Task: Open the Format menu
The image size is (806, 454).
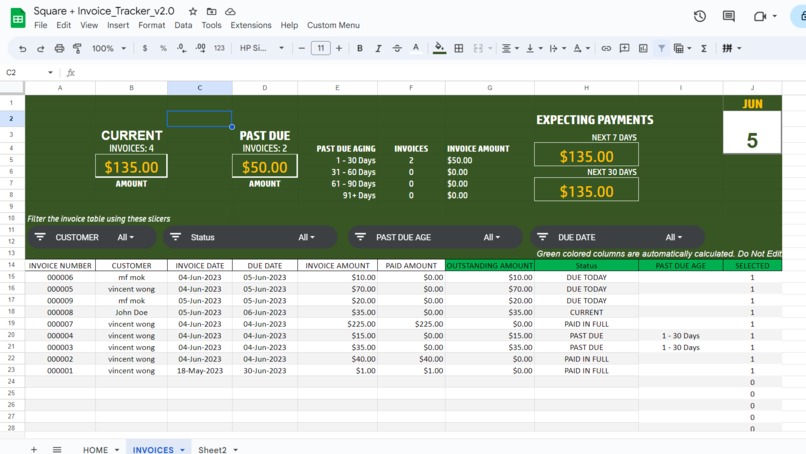Action: tap(152, 25)
